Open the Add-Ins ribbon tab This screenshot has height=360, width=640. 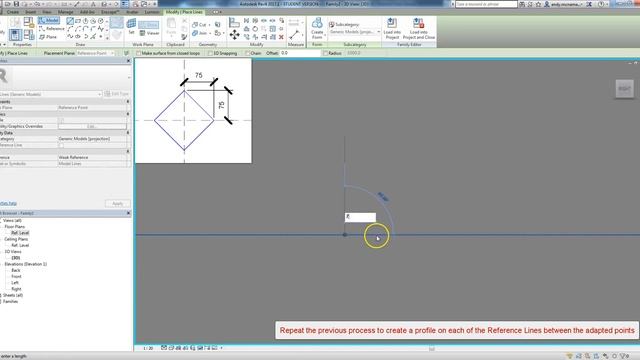87,12
